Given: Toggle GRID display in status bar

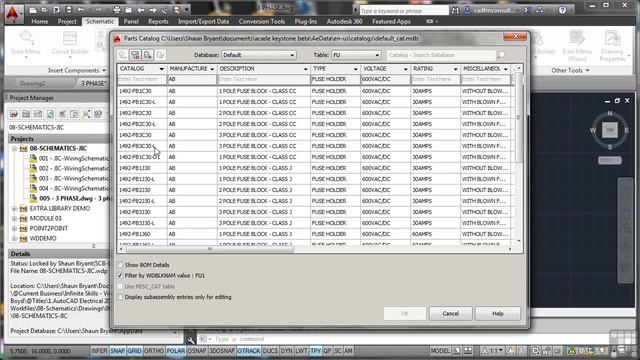Looking at the screenshot, I should pyautogui.click(x=134, y=351).
